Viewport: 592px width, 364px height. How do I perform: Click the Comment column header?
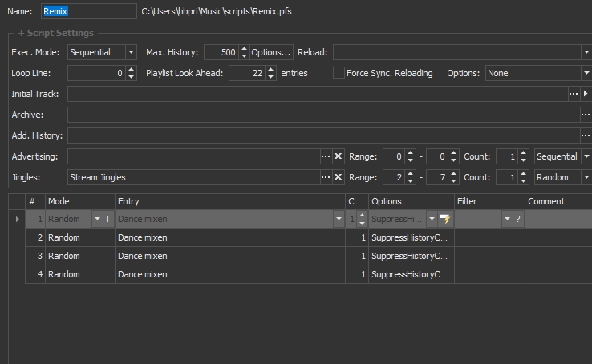(558, 201)
